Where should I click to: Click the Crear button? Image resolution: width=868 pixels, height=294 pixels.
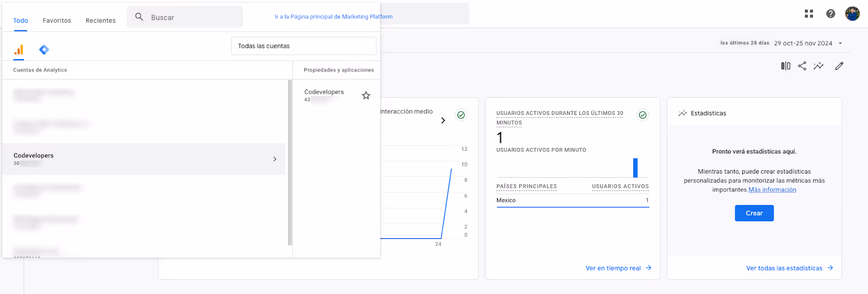[754, 213]
